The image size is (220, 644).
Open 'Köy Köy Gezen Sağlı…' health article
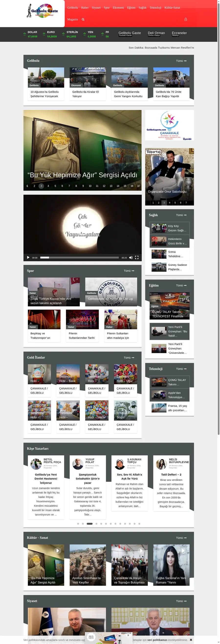point(169,228)
